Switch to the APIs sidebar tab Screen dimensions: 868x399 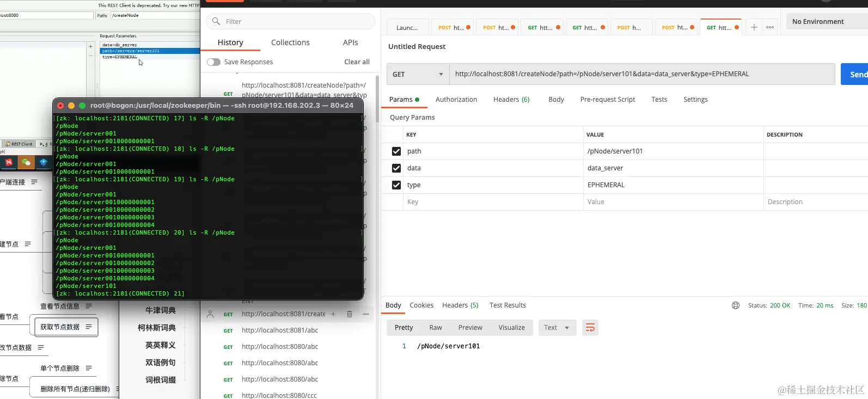(x=350, y=42)
